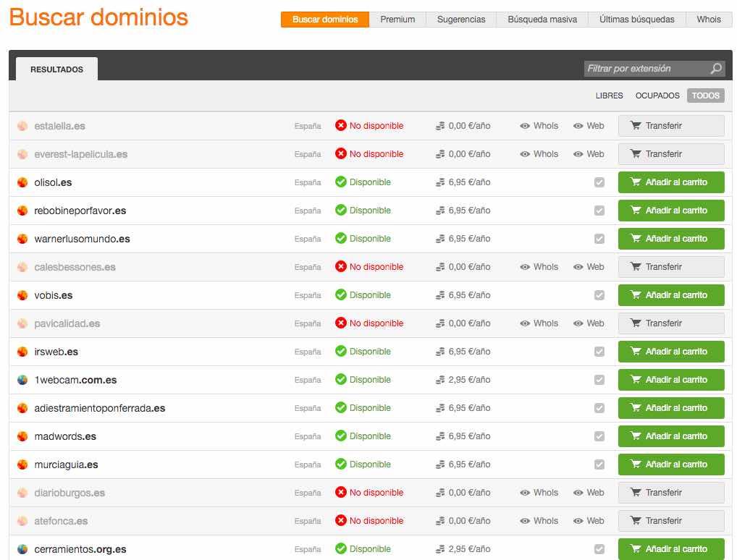The width and height of the screenshot is (737, 560).
Task: Click the search magnifier in extension filter
Action: click(x=716, y=69)
